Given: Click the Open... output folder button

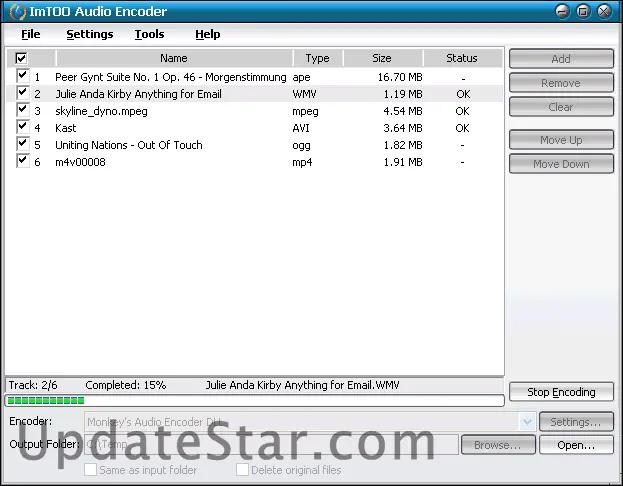Looking at the screenshot, I should click(x=576, y=445).
